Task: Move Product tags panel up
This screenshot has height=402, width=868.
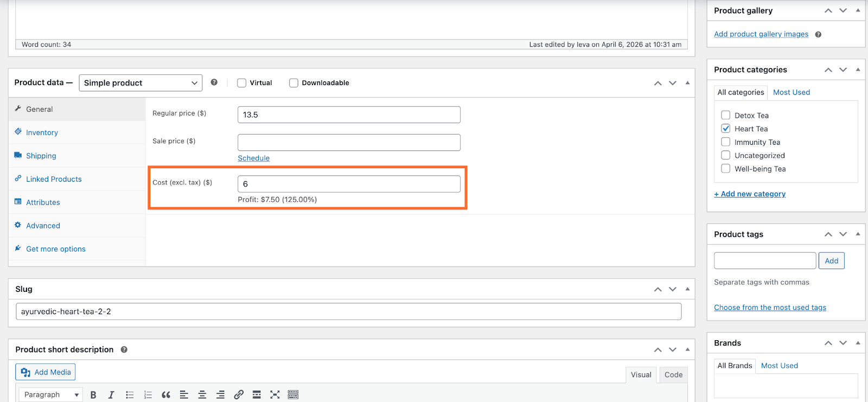Action: (x=828, y=234)
